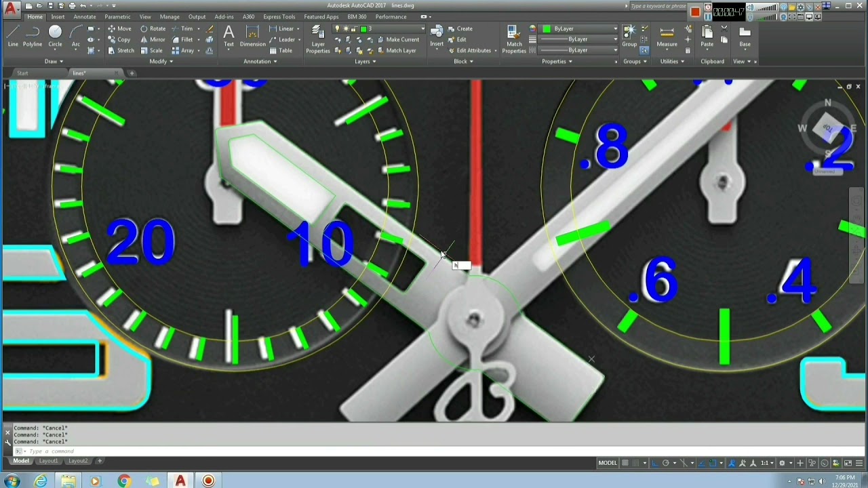The height and width of the screenshot is (488, 868).
Task: Toggle snap mode in status bar
Action: click(x=637, y=463)
